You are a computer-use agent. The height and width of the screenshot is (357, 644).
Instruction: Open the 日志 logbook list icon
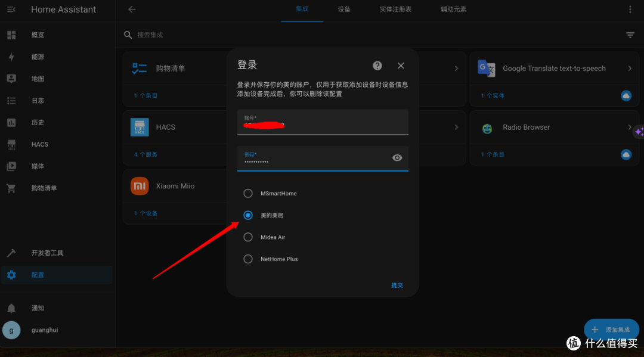pyautogui.click(x=11, y=101)
